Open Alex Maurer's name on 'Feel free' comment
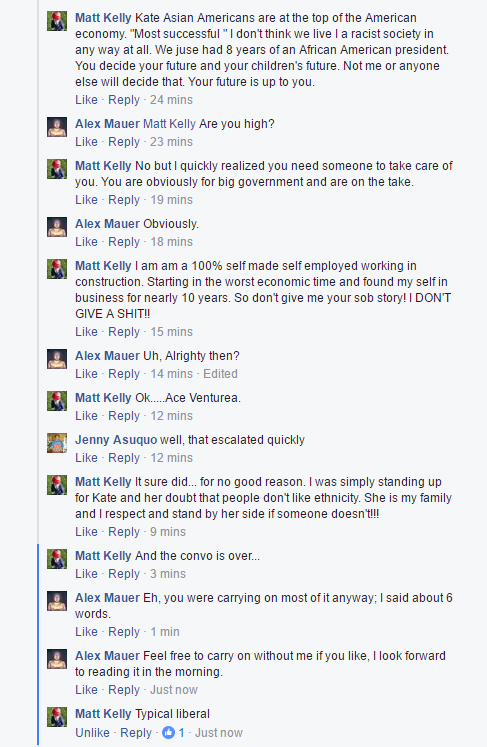 (x=107, y=656)
